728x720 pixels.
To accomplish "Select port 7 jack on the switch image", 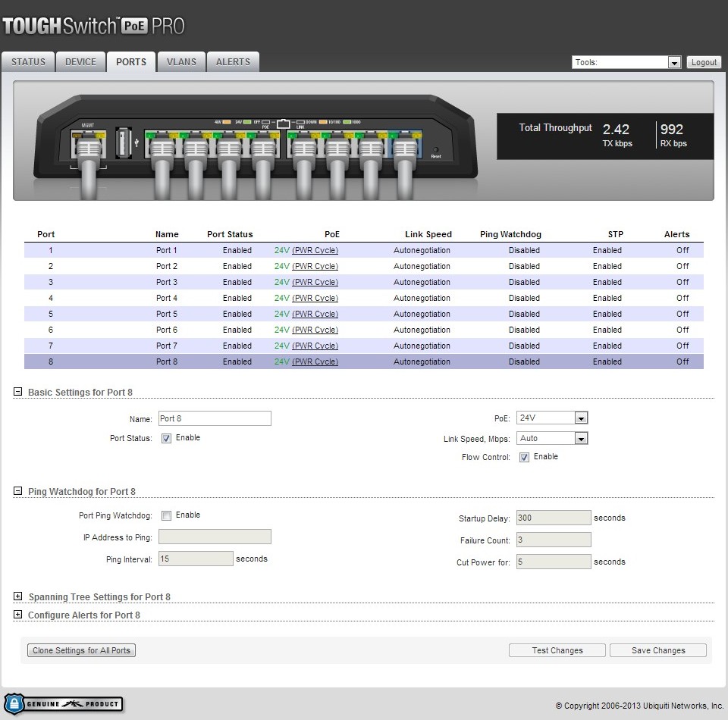I will coord(371,145).
